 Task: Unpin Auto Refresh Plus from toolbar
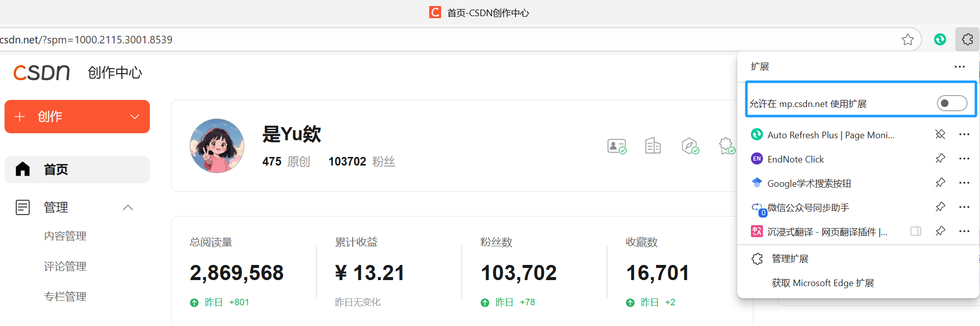[x=940, y=134]
